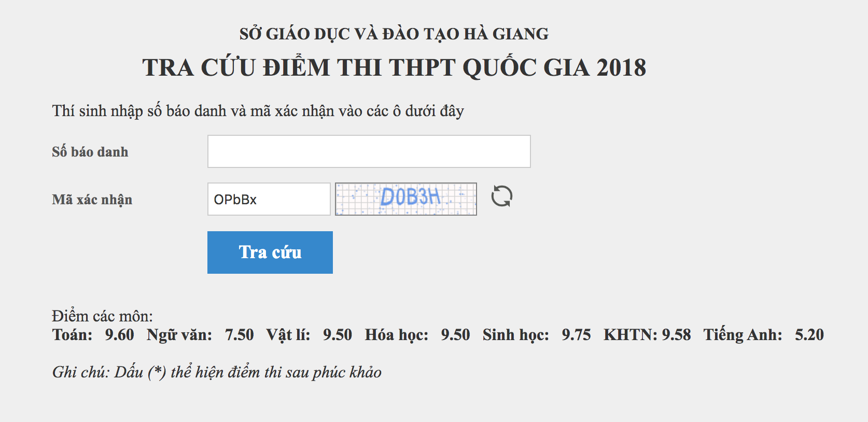Screen dimensions: 868x422
Task: Click the Số báo danh label
Action: tap(90, 152)
